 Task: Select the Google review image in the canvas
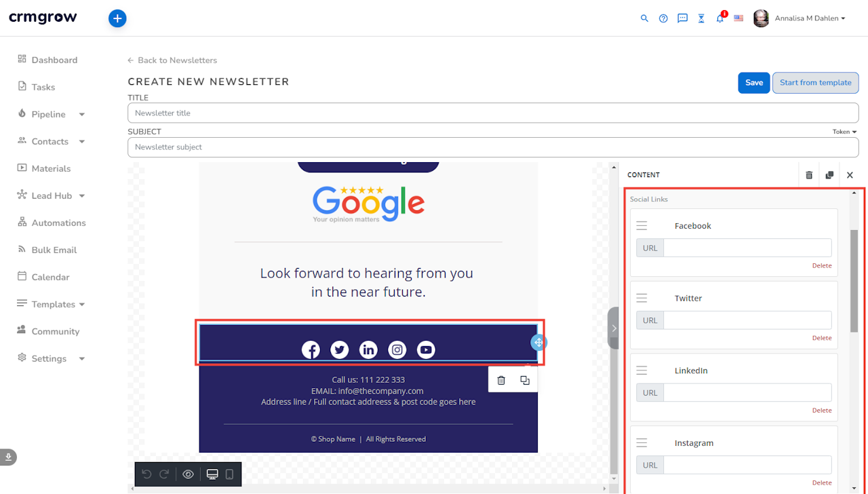(368, 204)
